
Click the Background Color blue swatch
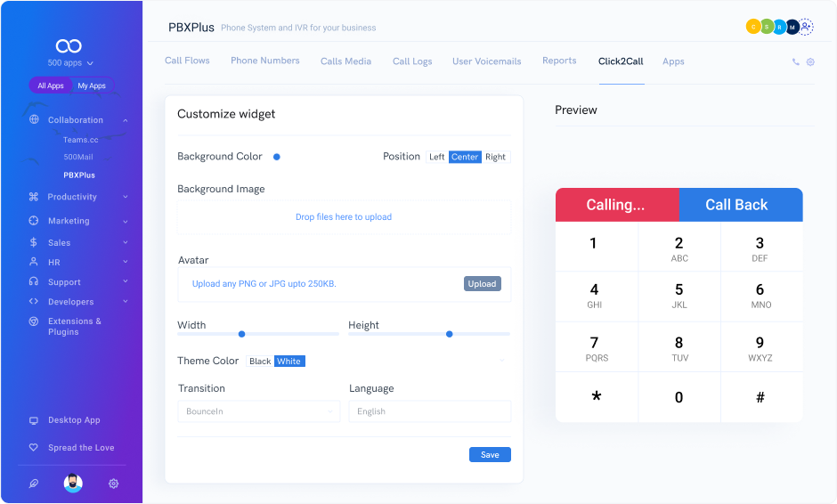tap(277, 157)
